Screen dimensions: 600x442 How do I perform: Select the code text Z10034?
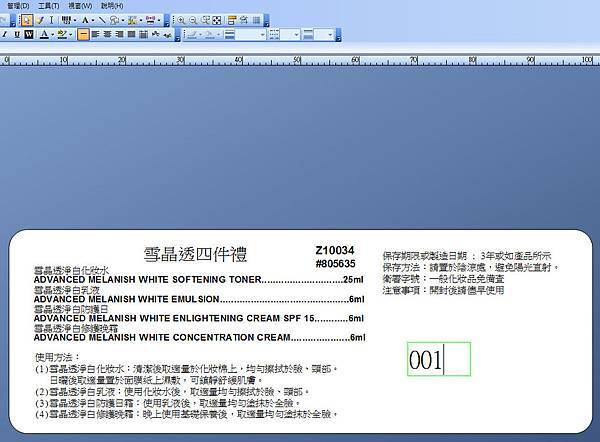click(335, 250)
